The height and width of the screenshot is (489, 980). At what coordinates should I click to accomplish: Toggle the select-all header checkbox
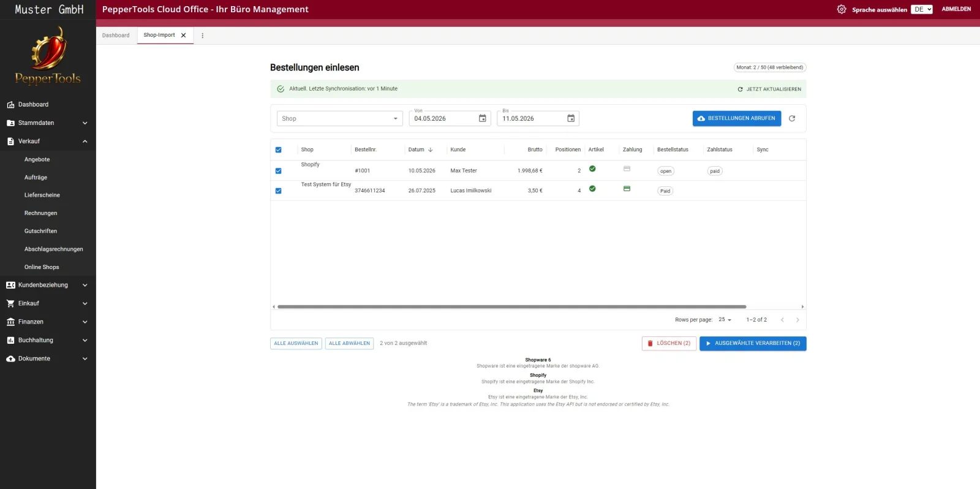click(x=278, y=150)
